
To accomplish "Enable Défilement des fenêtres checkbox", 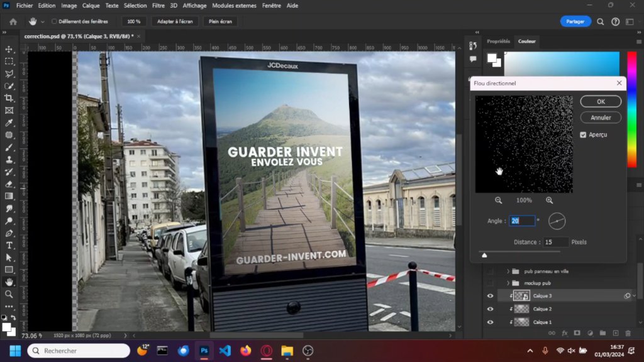I will coord(54,21).
